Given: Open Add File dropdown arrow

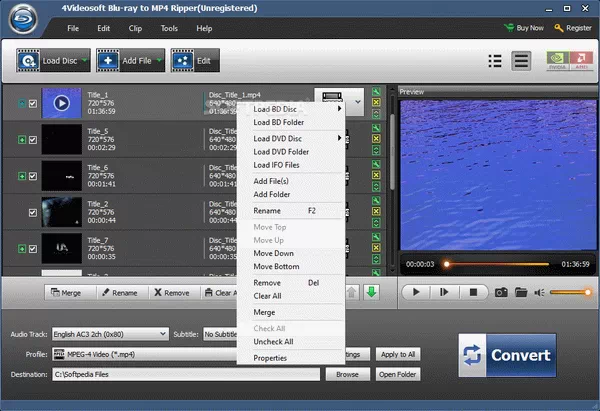Looking at the screenshot, I should tap(159, 60).
